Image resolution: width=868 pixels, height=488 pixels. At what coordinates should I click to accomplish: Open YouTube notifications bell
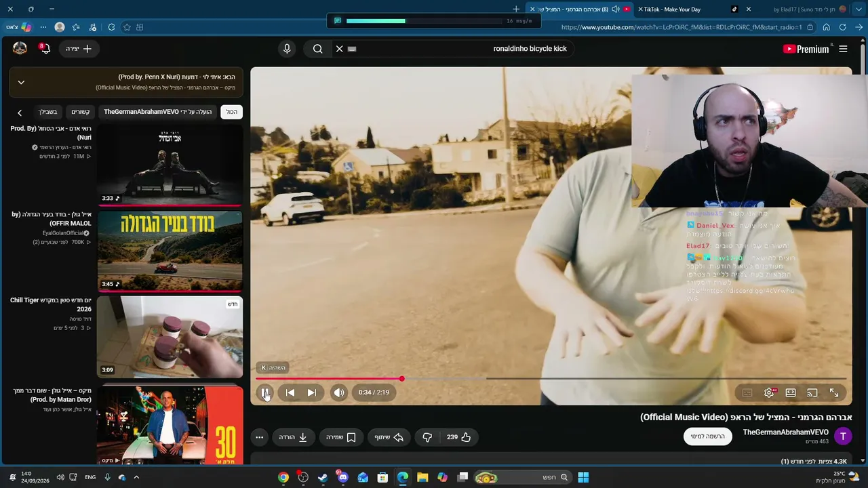point(45,48)
